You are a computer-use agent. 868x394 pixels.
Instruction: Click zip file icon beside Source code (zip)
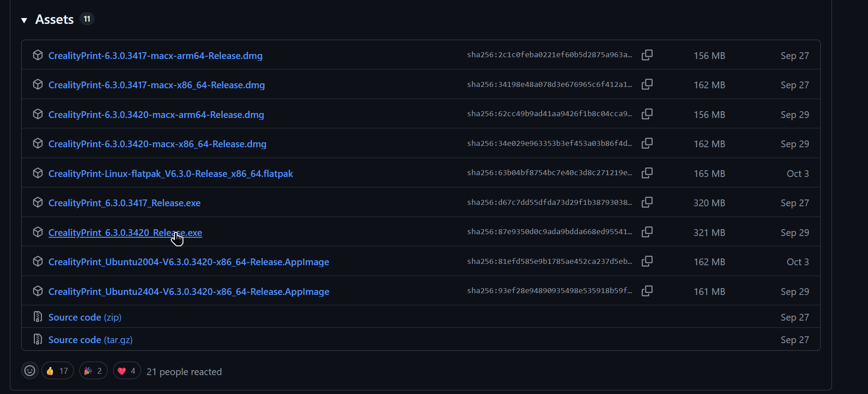[38, 317]
